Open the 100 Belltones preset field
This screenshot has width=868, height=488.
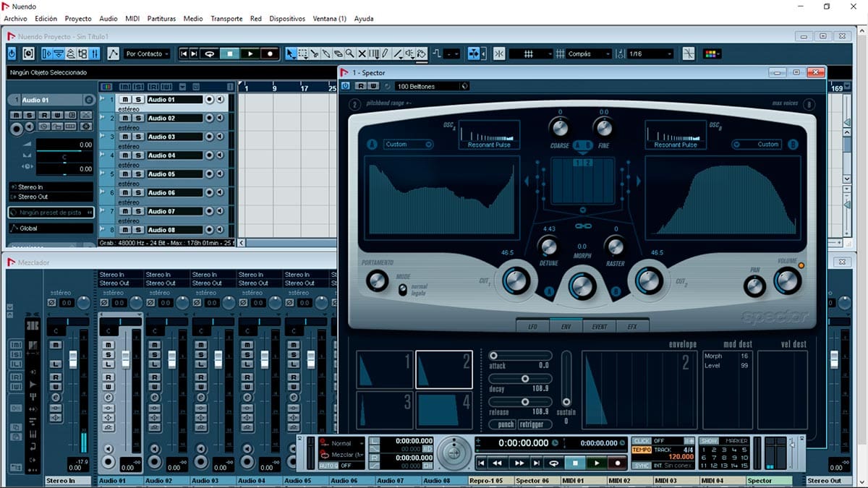click(431, 86)
